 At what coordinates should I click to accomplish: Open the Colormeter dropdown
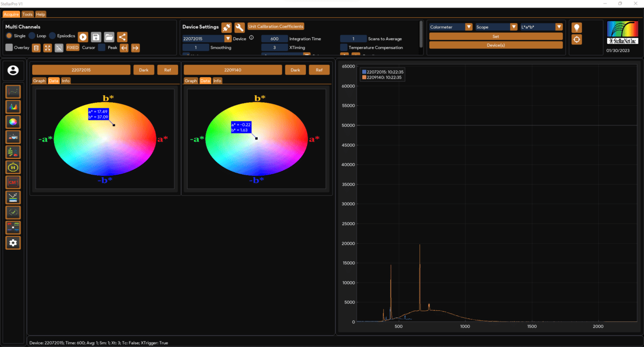[x=469, y=27]
